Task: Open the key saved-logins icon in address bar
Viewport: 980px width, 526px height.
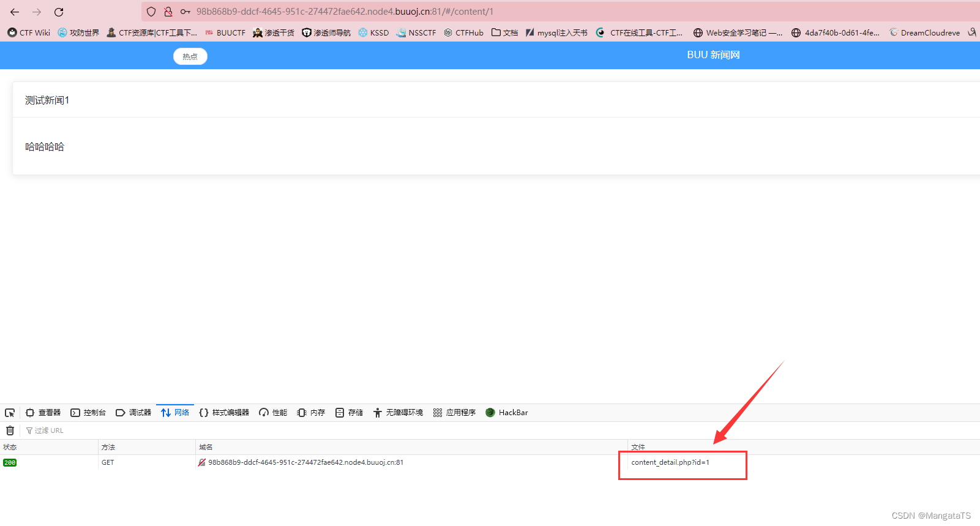Action: (x=185, y=12)
